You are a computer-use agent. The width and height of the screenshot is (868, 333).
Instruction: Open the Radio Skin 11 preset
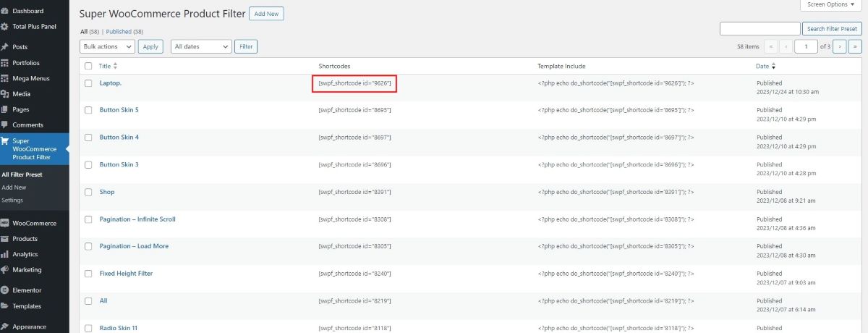click(x=119, y=328)
